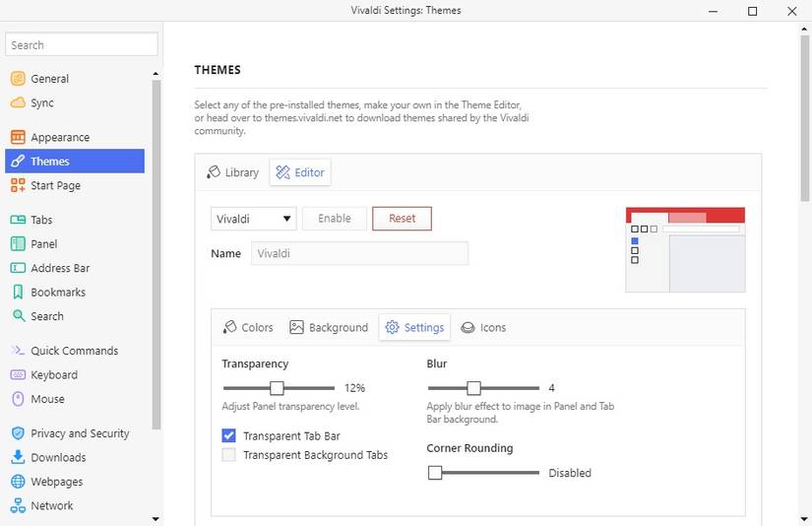This screenshot has width=812, height=526.
Task: Open the Appearance settings icon
Action: point(18,138)
